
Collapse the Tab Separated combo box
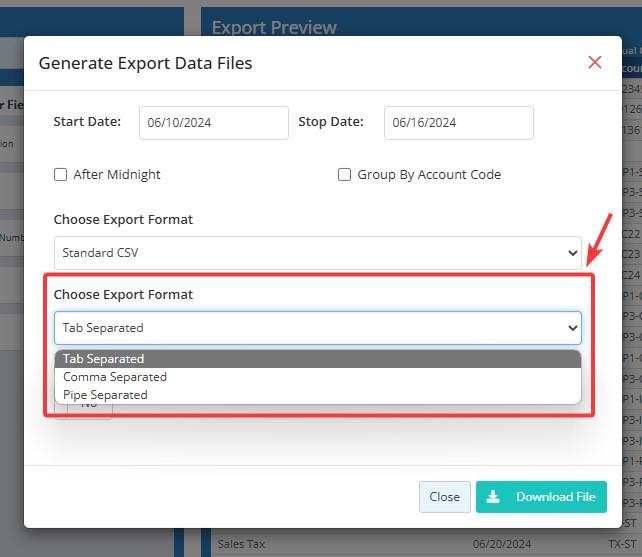click(317, 328)
